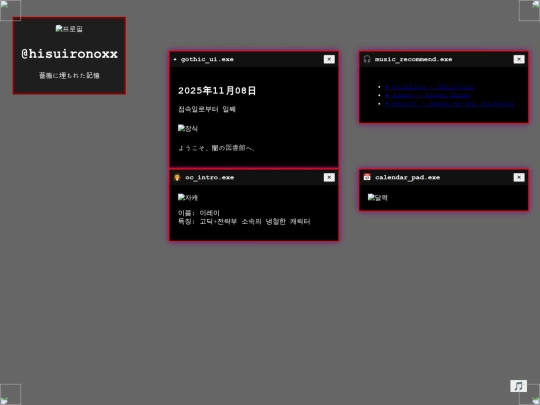540x405 pixels.
Task: Close the gothic_ui.exe window
Action: pos(329,59)
